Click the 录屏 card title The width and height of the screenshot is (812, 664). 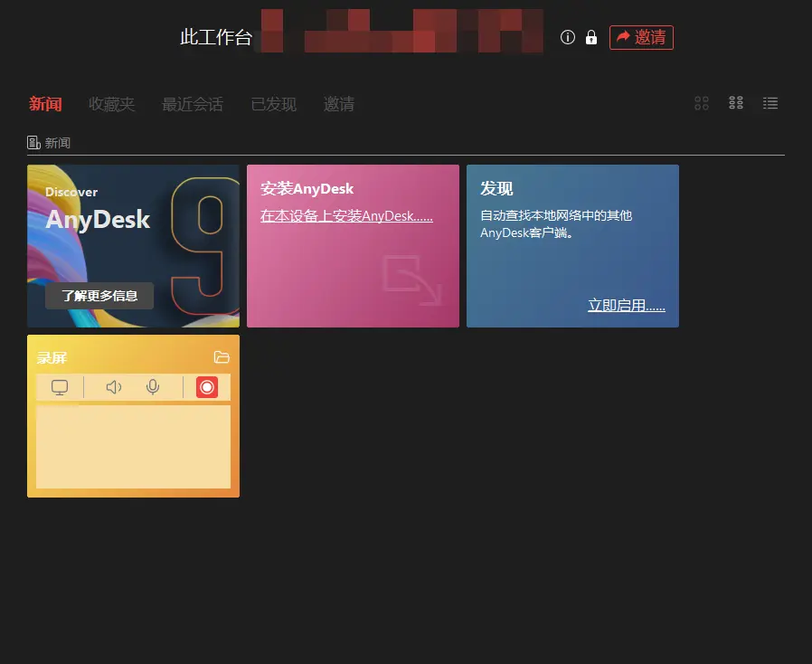(x=52, y=358)
